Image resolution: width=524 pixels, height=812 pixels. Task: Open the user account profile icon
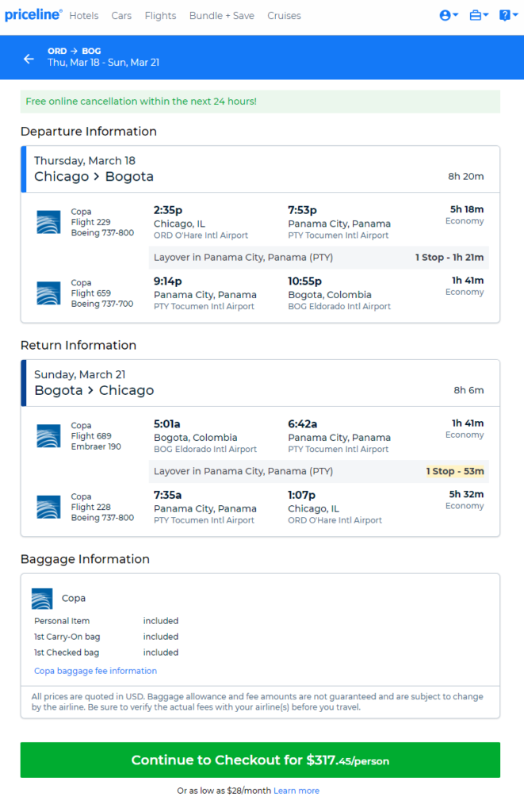[x=445, y=16]
